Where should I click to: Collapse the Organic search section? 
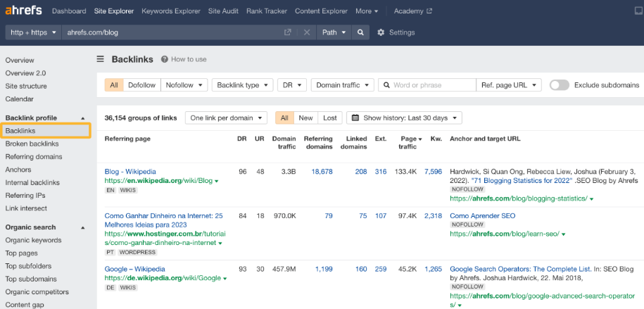(x=82, y=227)
